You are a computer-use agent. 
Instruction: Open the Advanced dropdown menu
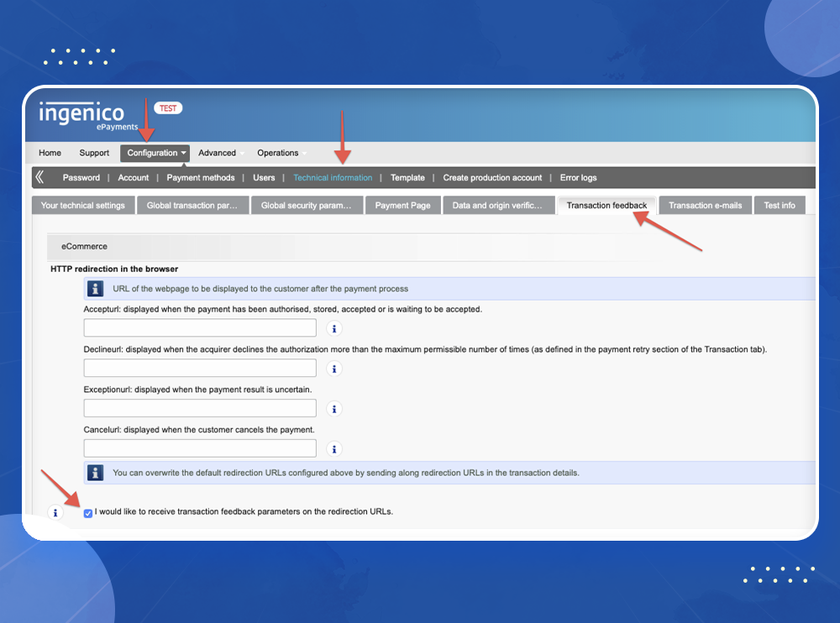click(218, 153)
